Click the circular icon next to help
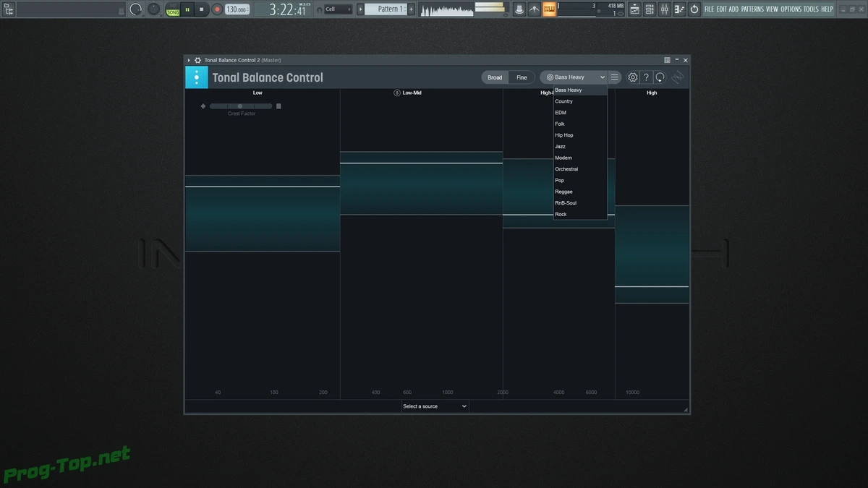Viewport: 868px width, 488px height. click(660, 77)
